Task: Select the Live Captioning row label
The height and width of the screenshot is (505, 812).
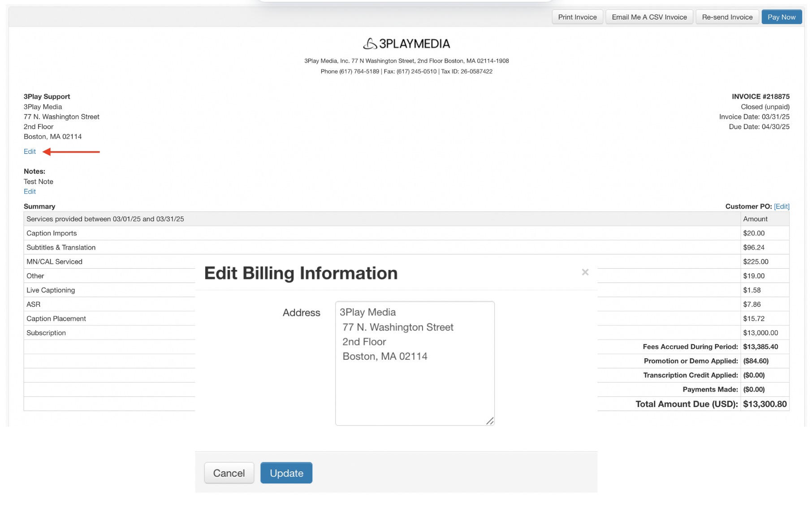Action: [x=51, y=290]
